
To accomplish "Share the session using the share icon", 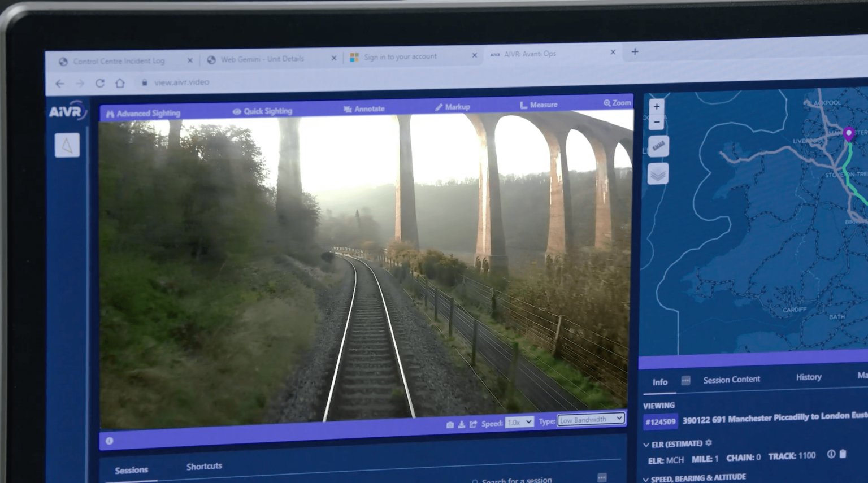I will (474, 423).
